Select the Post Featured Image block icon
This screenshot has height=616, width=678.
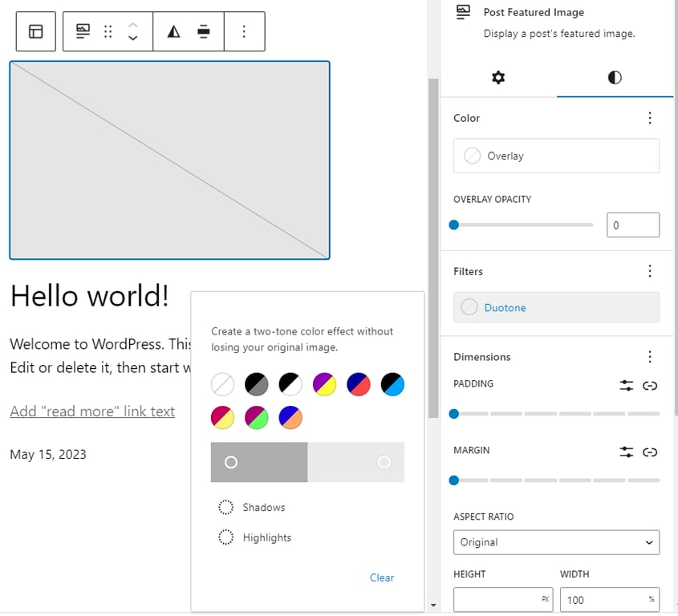(x=83, y=32)
